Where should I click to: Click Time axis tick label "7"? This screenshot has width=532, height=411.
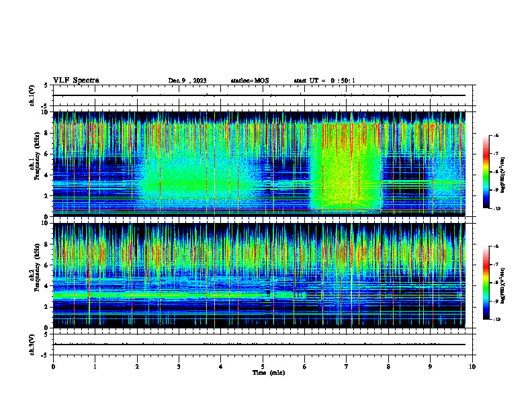[x=347, y=367]
